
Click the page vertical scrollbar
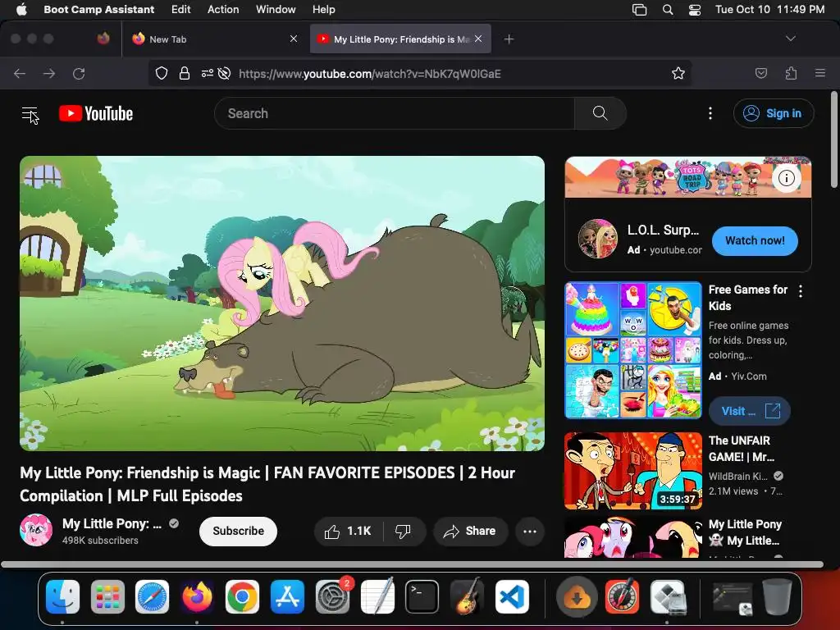[834, 139]
